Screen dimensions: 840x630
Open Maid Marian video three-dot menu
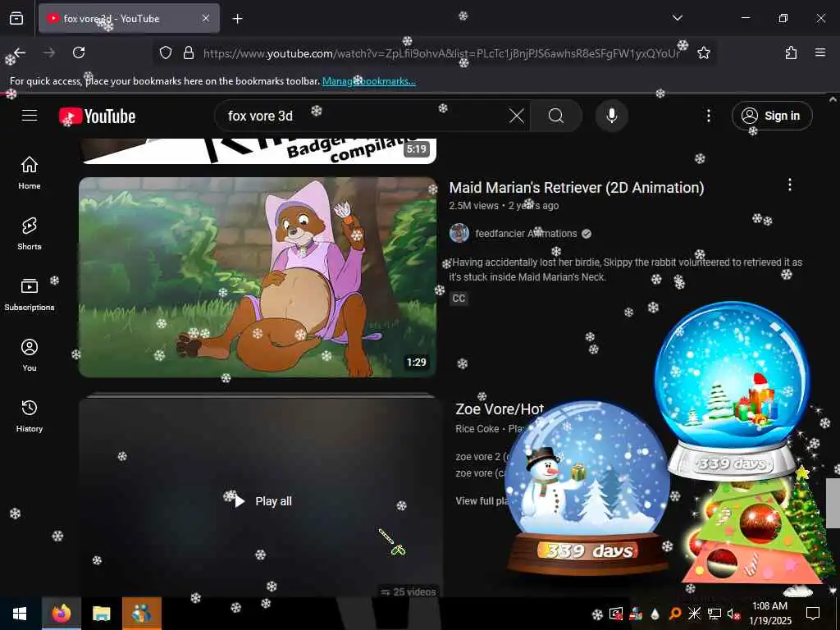(790, 185)
